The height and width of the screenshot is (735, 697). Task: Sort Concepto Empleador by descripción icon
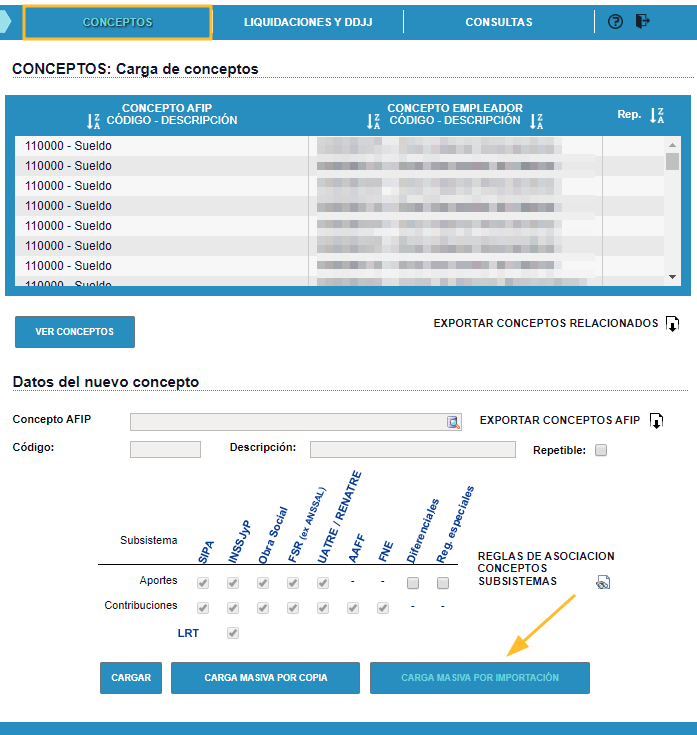tap(536, 121)
